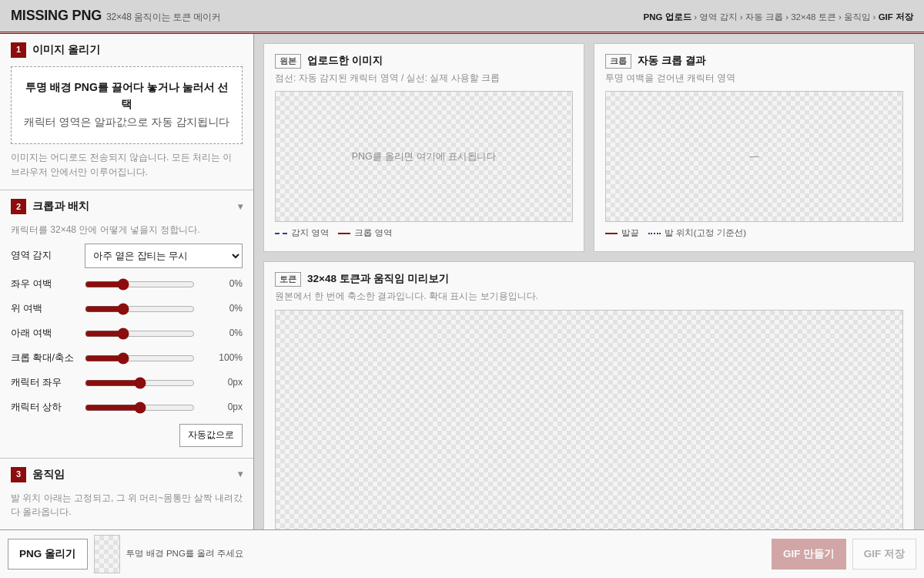
Task: Adjust the 캐릭터 상하 slider
Action: (x=139, y=407)
